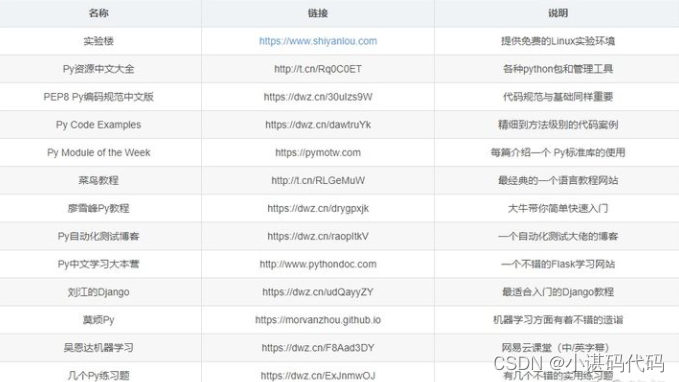The height and width of the screenshot is (382, 679).
Task: Select the 实验楼 name cell
Action: (99, 41)
